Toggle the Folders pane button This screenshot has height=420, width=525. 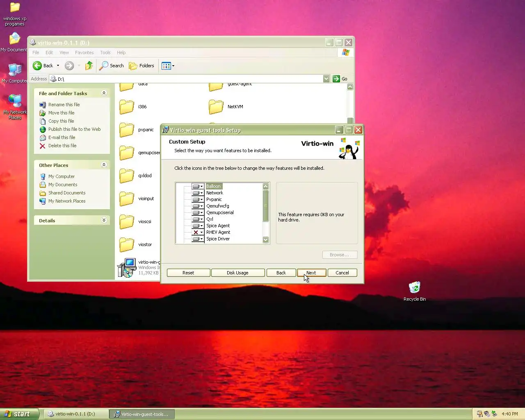(142, 66)
